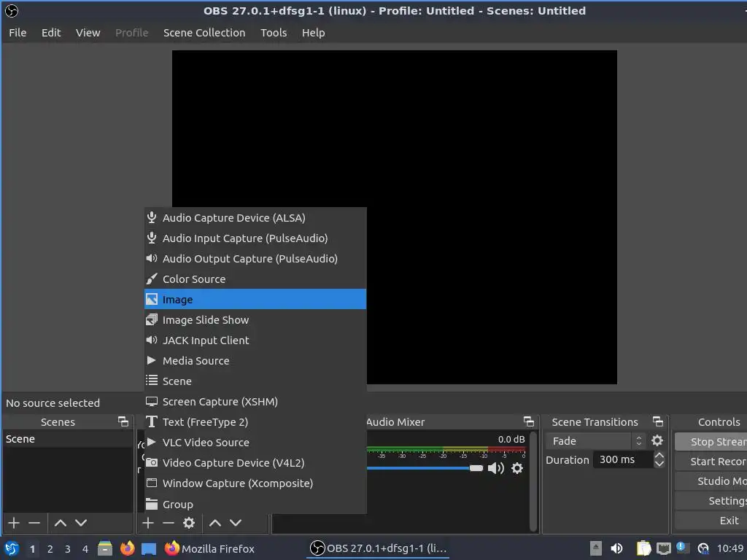Viewport: 747px width, 560px height.
Task: Open transition properties gear next to Fade
Action: (x=657, y=440)
